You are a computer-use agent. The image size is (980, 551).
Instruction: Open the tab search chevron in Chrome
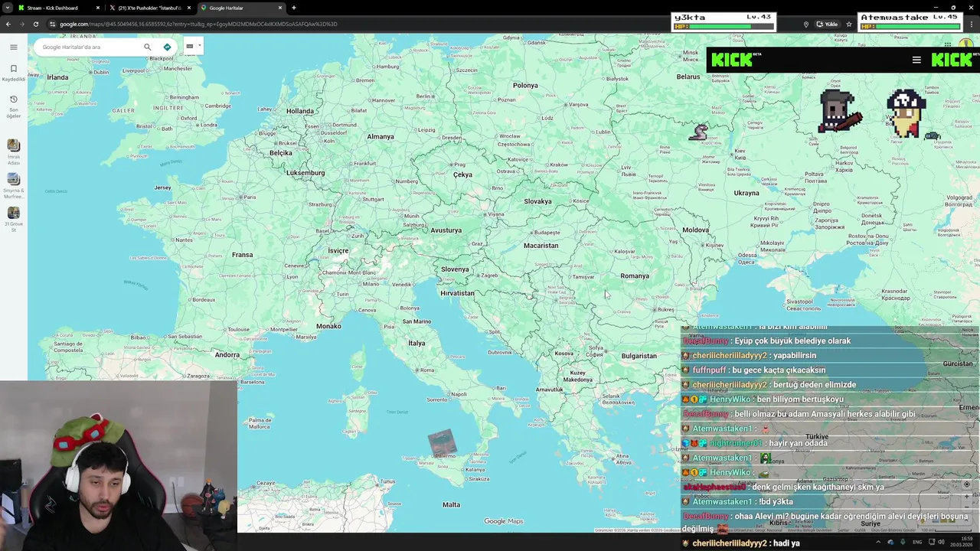(x=8, y=8)
